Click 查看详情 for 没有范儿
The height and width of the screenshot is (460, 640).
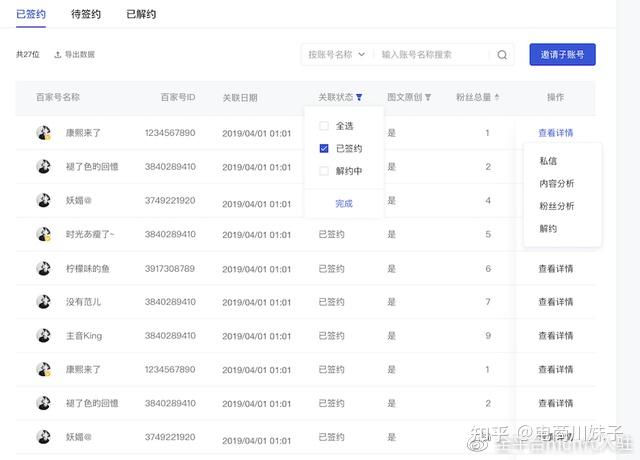556,302
